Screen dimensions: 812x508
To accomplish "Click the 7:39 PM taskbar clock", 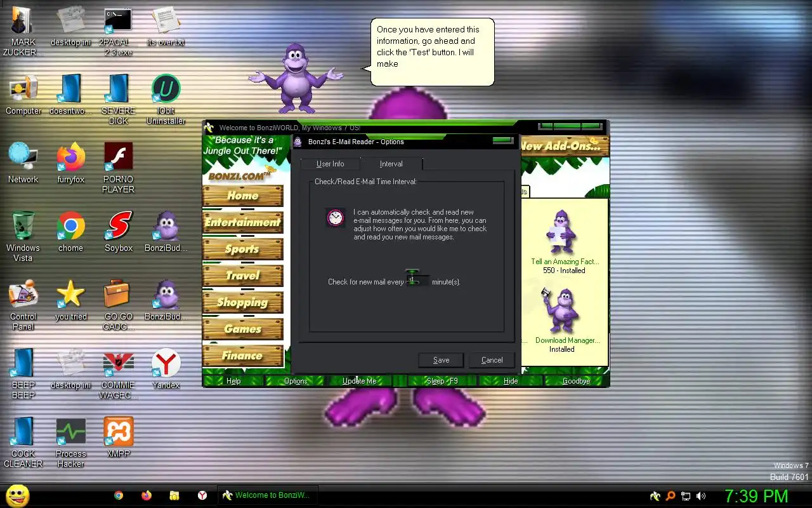I will click(756, 496).
